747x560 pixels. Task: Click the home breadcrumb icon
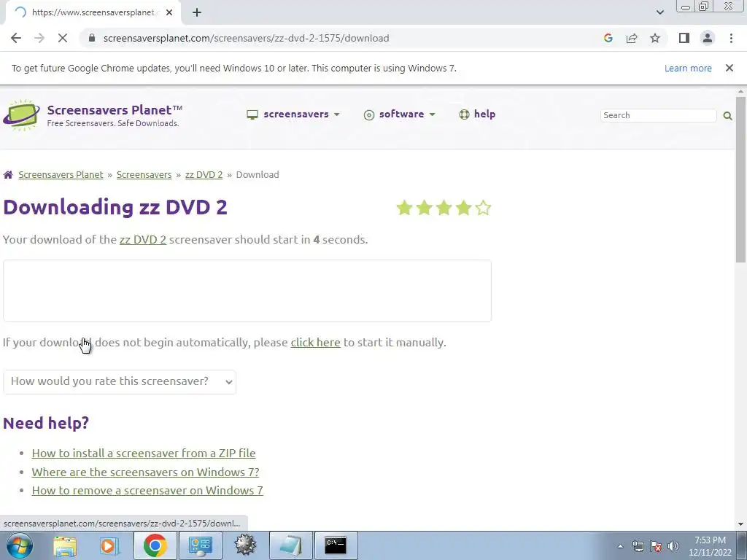click(8, 175)
